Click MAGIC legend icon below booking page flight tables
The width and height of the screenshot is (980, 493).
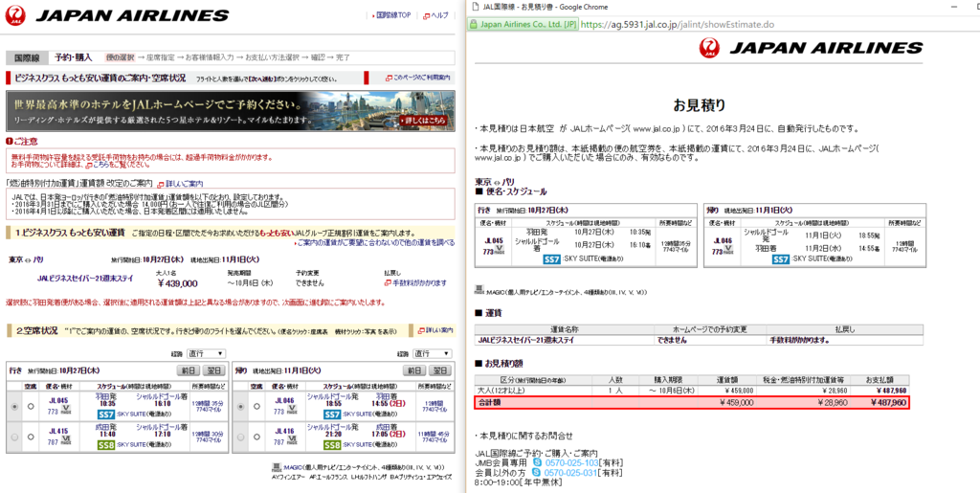[x=277, y=467]
